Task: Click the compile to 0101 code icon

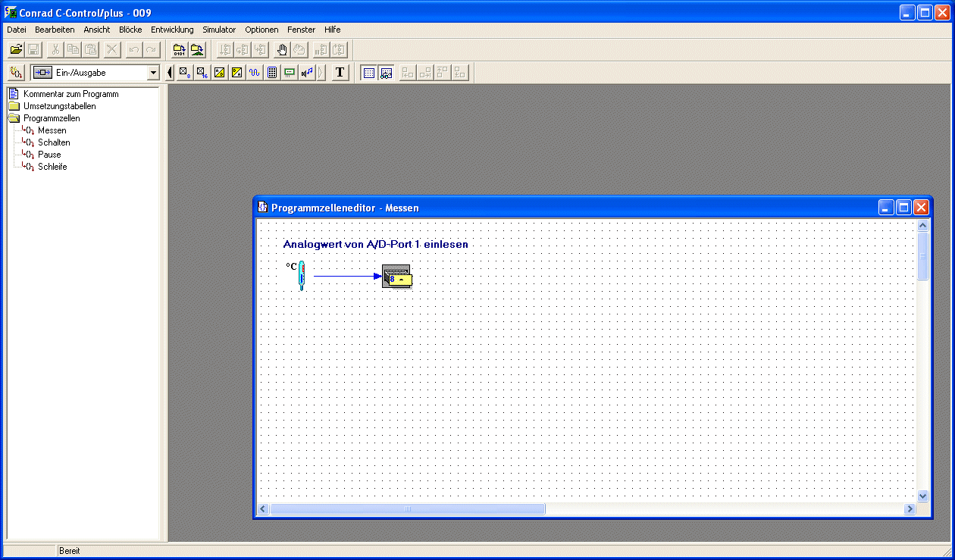Action: click(180, 50)
